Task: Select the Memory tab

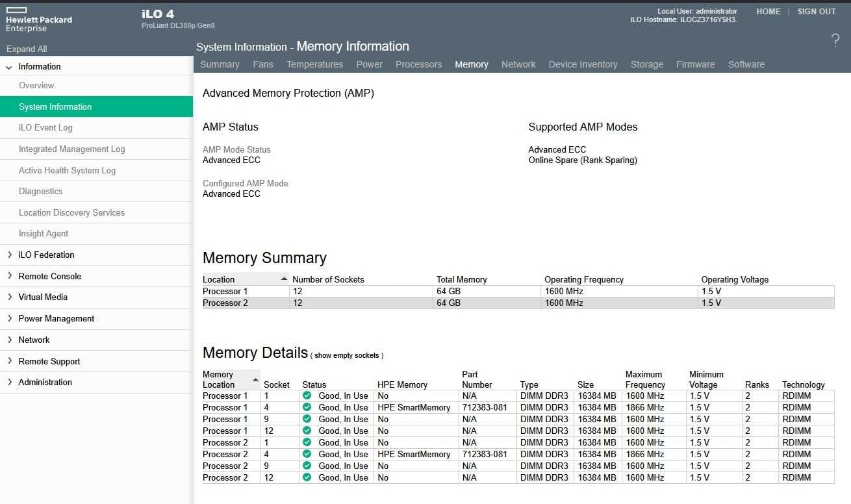Action: pyautogui.click(x=472, y=64)
